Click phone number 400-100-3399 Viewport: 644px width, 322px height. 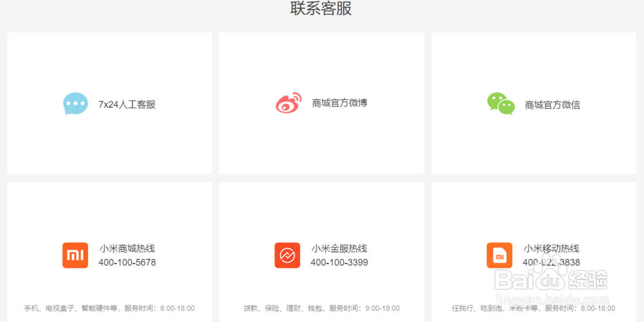(339, 263)
